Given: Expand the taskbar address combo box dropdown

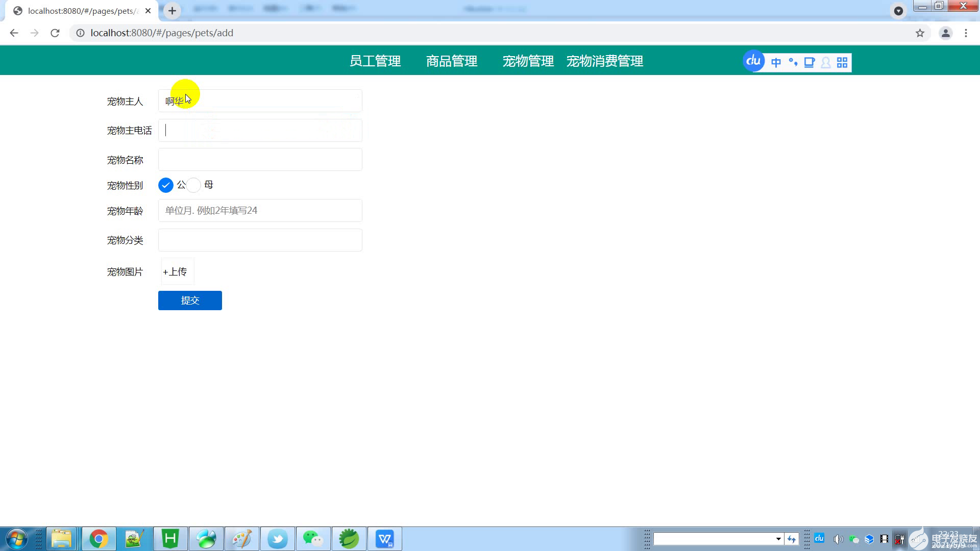Looking at the screenshot, I should [x=778, y=539].
